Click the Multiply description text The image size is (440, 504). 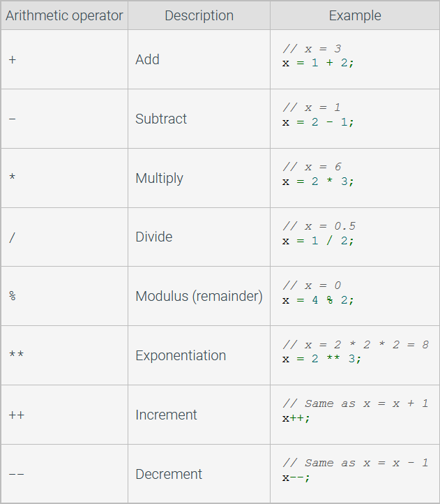[x=159, y=179]
